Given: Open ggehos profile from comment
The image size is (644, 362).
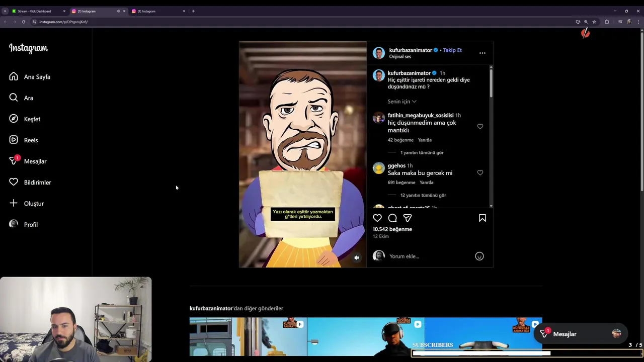Looking at the screenshot, I should click(396, 165).
